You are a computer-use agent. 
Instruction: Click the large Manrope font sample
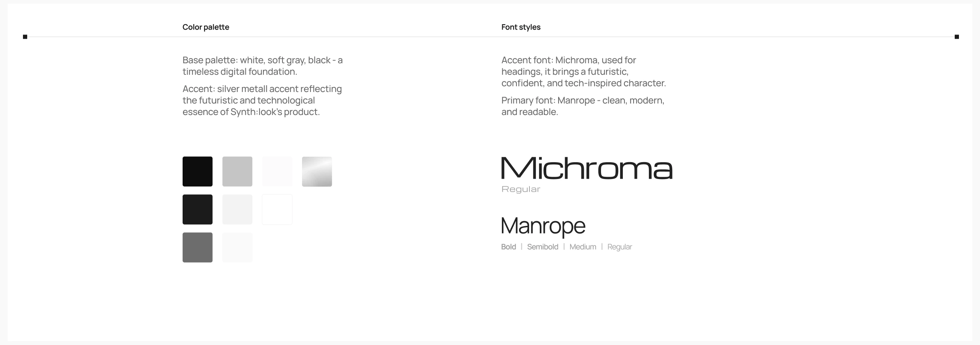click(543, 226)
